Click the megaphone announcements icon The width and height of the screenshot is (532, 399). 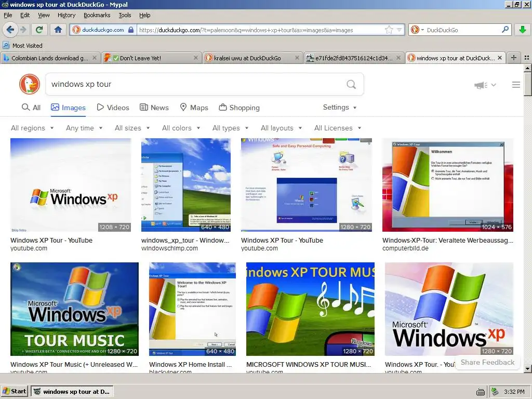pos(481,85)
